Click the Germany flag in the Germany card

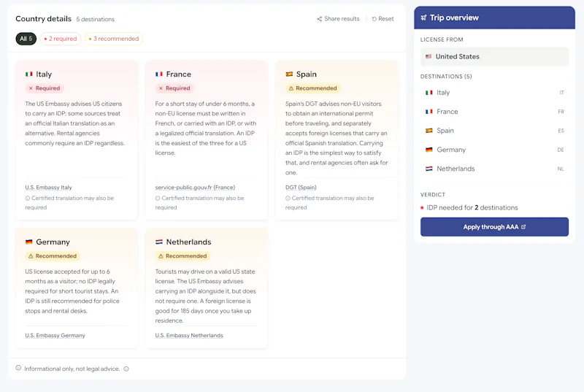coord(29,242)
